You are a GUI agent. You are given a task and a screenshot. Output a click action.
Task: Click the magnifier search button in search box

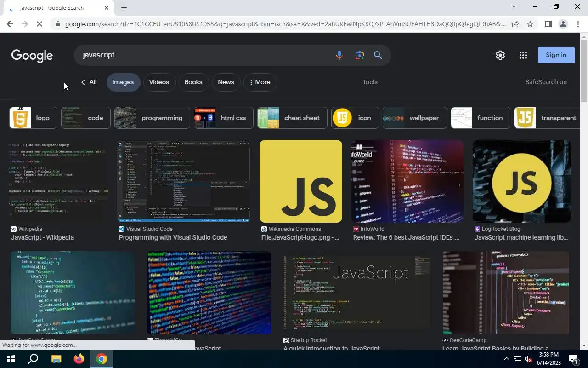(378, 55)
